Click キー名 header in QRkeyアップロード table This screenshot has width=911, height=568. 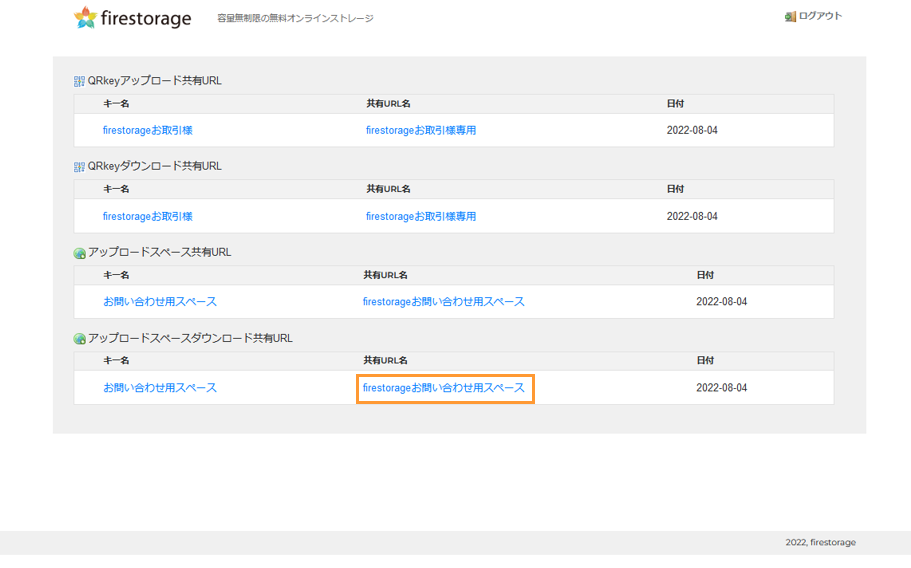click(116, 103)
